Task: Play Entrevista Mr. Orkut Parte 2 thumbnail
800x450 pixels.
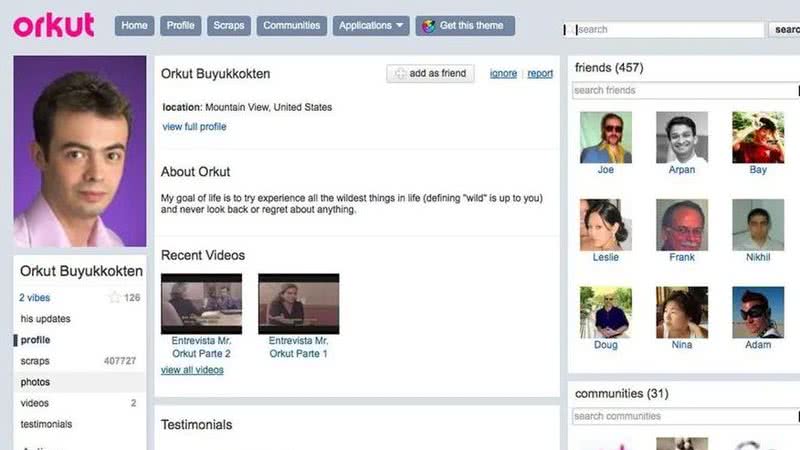Action: pos(202,304)
